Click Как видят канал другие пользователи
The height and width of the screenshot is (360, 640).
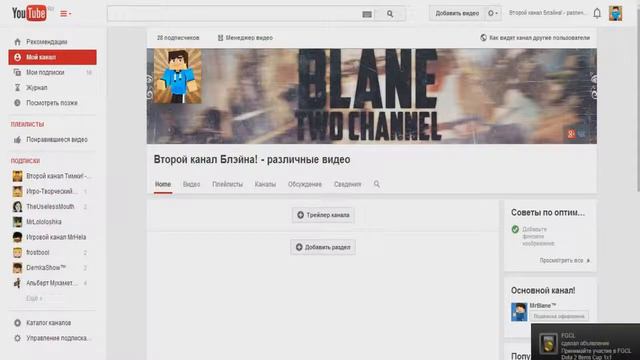535,38
